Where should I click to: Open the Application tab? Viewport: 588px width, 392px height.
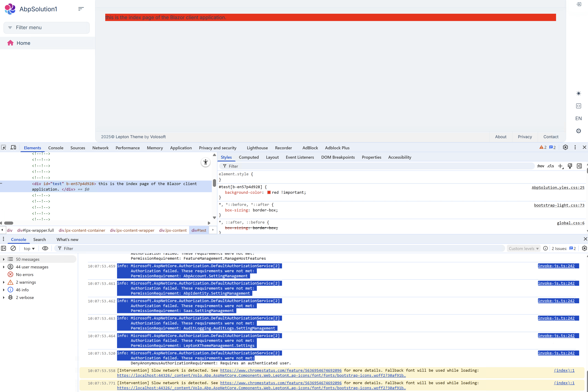coord(181,148)
